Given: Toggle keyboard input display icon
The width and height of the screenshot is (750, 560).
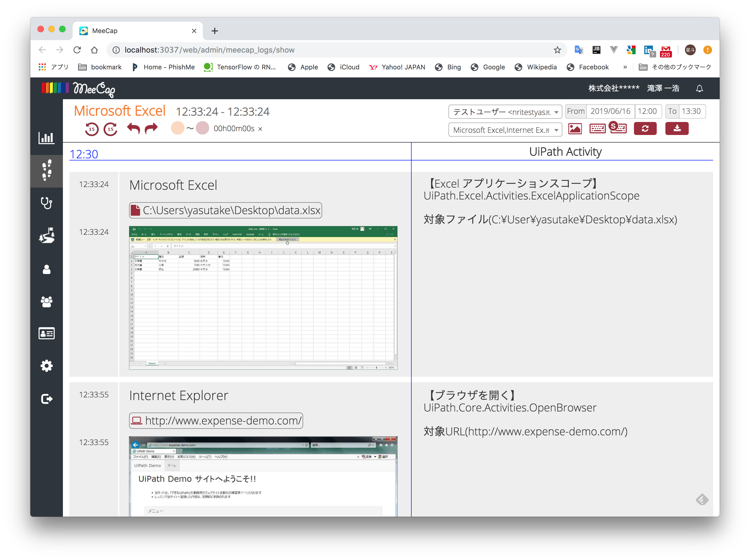Looking at the screenshot, I should (x=597, y=129).
